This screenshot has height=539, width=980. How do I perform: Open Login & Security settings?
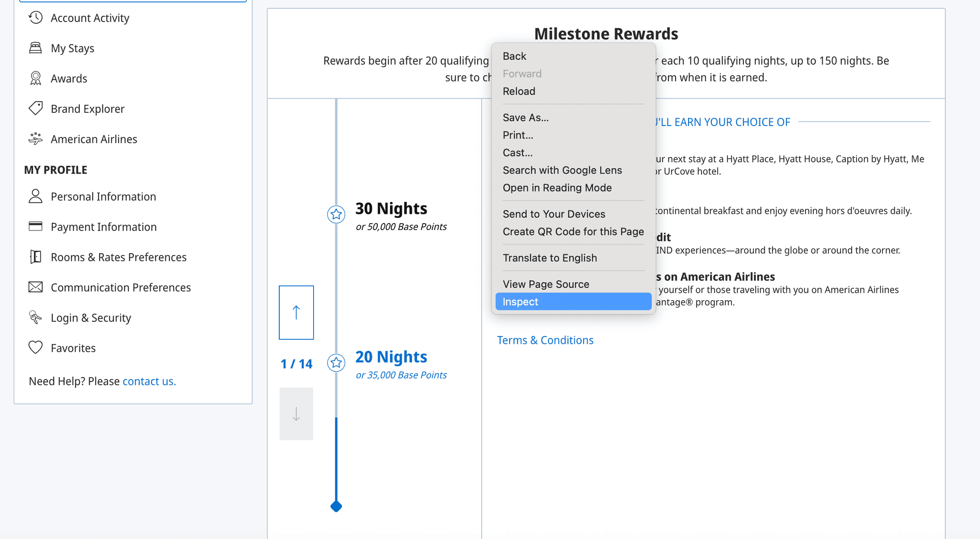pyautogui.click(x=91, y=318)
